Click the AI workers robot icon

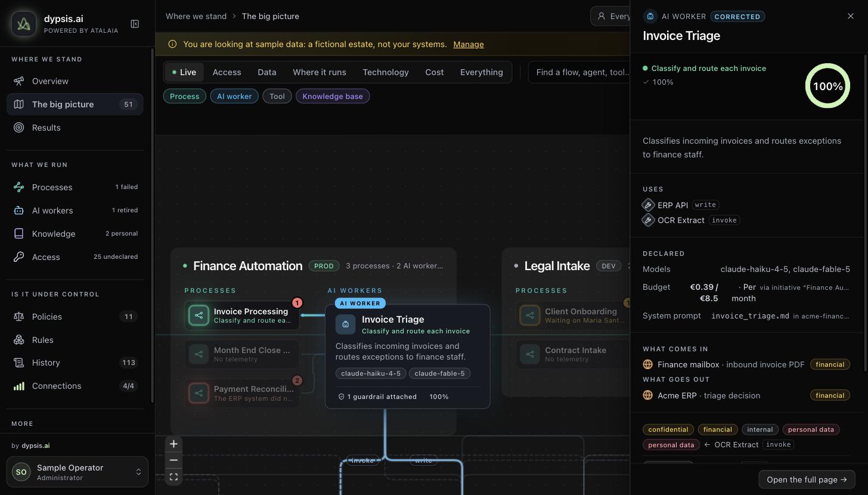19,211
